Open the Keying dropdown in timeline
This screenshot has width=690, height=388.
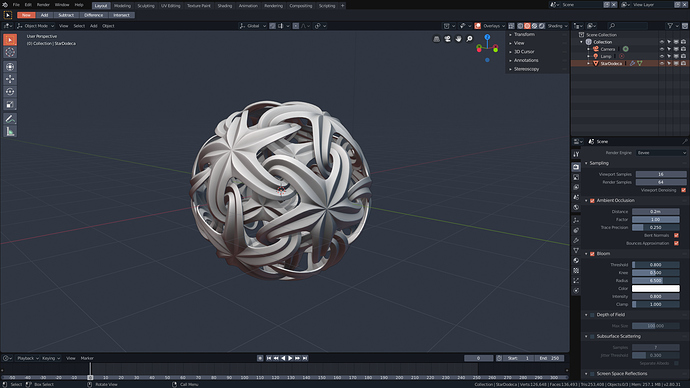point(51,358)
